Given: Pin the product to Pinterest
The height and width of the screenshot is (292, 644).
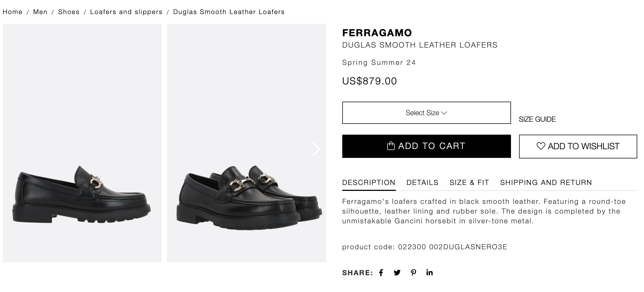Looking at the screenshot, I should pos(413,273).
